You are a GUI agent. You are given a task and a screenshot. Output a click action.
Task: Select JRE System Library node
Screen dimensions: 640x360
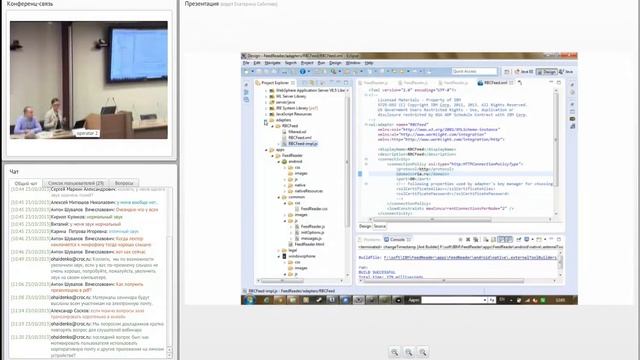(x=297, y=108)
